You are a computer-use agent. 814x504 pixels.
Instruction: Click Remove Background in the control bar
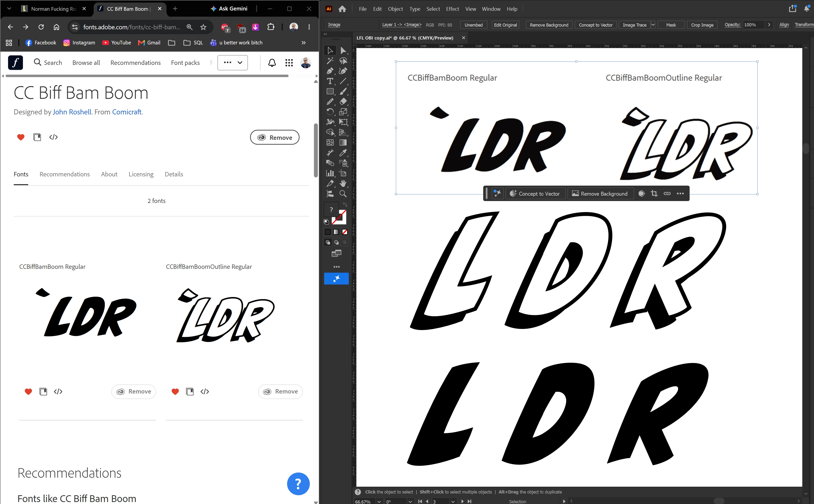(x=549, y=25)
